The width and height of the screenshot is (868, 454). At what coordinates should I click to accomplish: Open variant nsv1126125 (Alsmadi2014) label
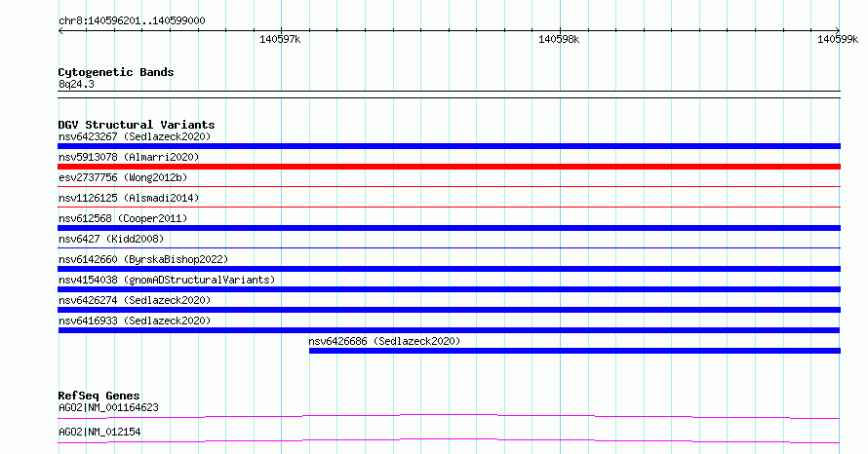[x=129, y=198]
